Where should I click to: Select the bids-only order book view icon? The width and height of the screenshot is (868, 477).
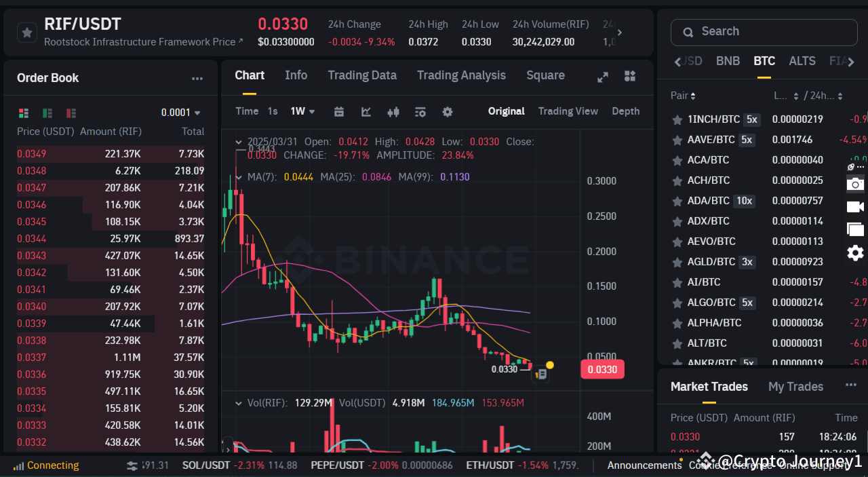click(47, 113)
